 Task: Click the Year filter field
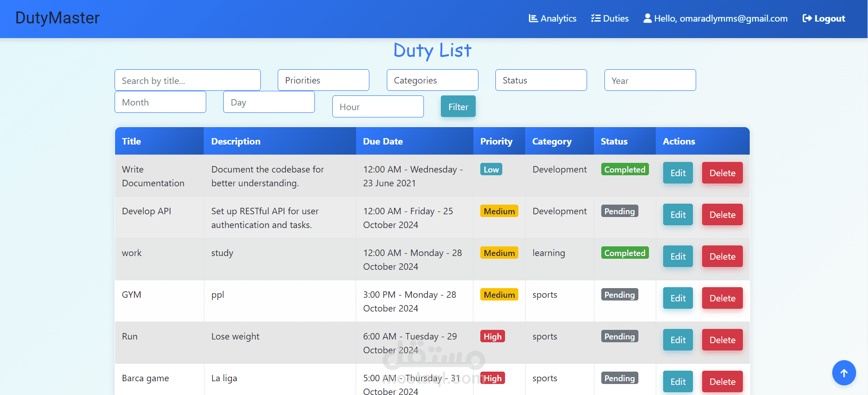(x=650, y=80)
